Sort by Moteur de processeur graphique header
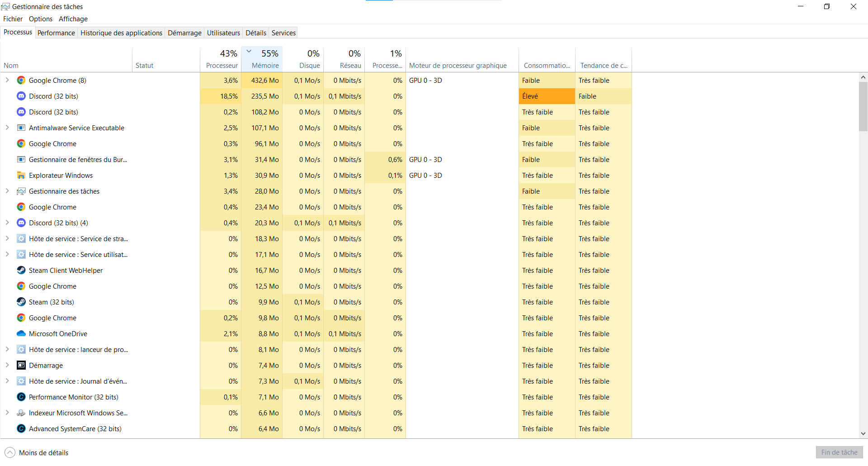This screenshot has height=466, width=868. (x=462, y=59)
